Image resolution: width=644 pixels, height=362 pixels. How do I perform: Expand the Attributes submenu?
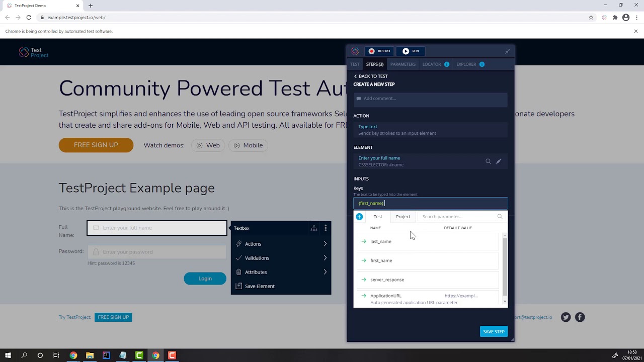281,272
